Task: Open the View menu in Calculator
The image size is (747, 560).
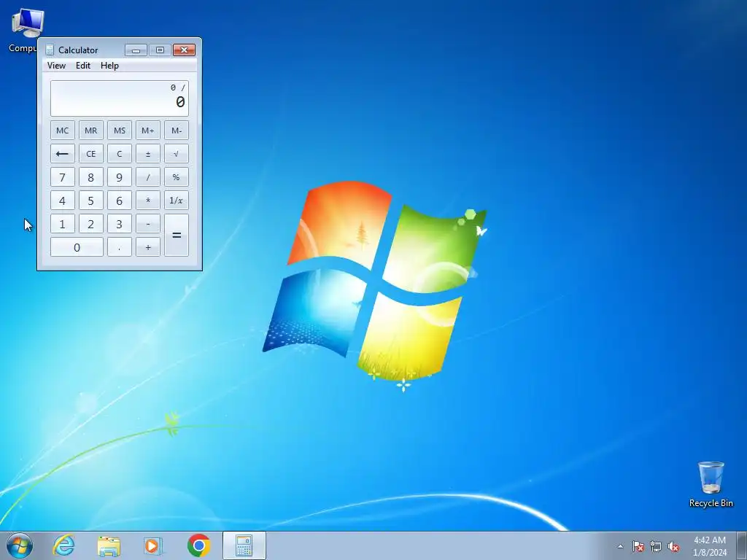Action: (x=56, y=66)
